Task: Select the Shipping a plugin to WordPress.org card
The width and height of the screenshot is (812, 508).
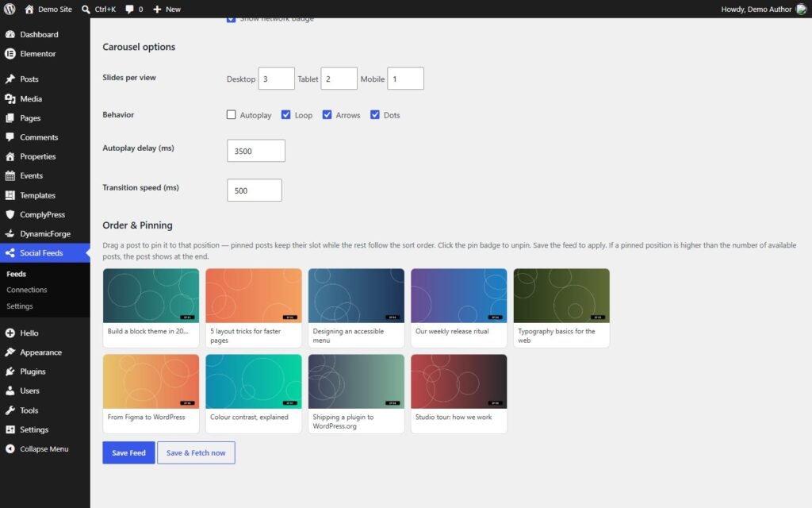Action: pyautogui.click(x=356, y=394)
